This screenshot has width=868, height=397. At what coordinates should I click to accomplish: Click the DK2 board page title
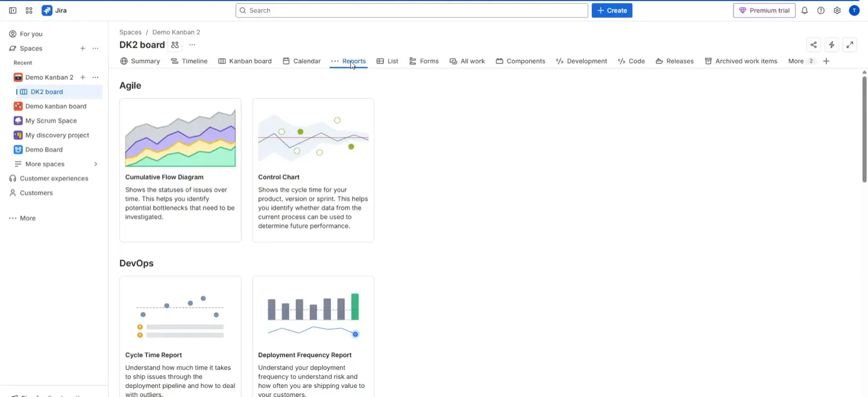tap(142, 45)
